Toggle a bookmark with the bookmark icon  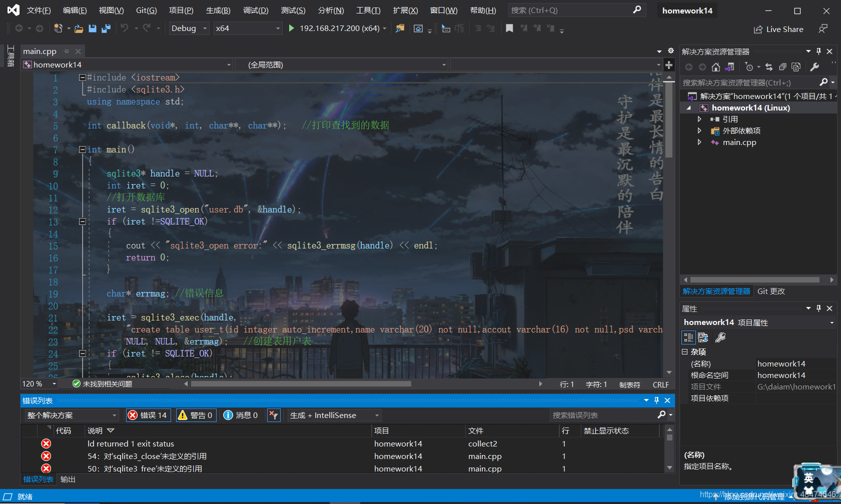coord(509,28)
